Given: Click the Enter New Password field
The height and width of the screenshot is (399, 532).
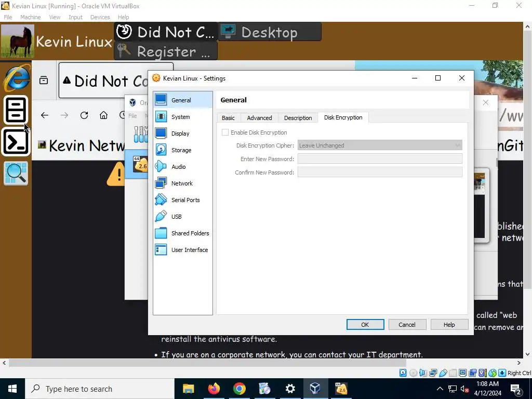Looking at the screenshot, I should coord(380,159).
